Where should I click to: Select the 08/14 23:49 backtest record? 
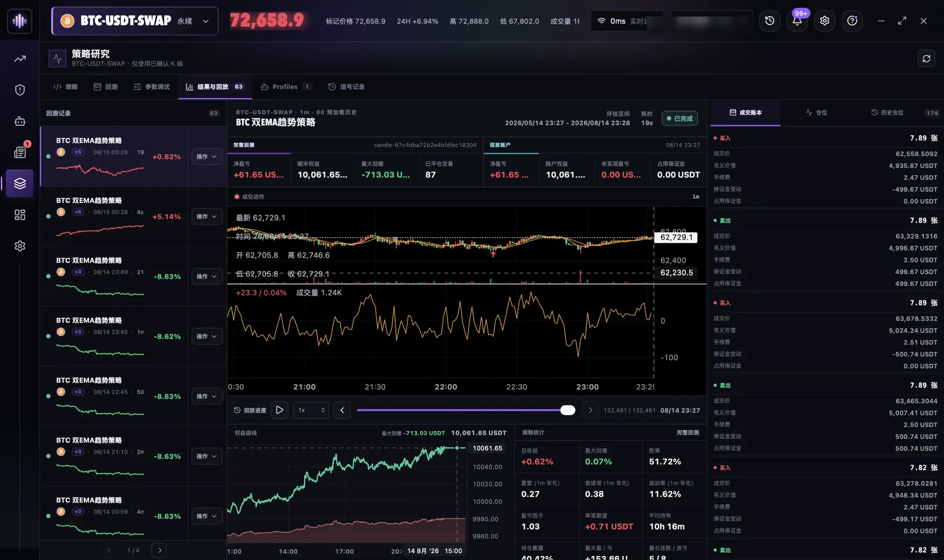tap(114, 276)
